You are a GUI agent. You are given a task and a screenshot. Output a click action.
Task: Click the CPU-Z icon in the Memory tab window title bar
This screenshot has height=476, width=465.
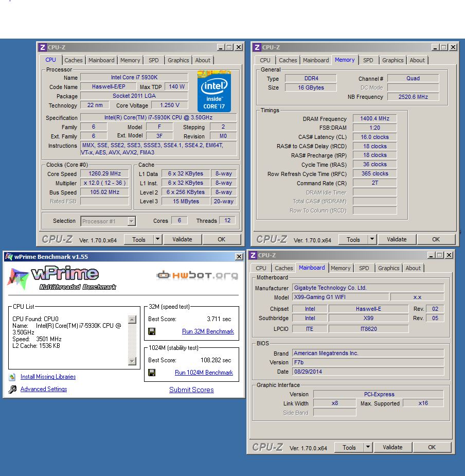tap(257, 47)
